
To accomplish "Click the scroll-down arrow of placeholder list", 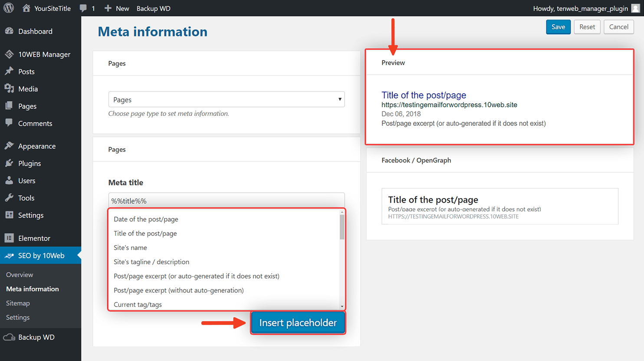I will click(x=342, y=306).
